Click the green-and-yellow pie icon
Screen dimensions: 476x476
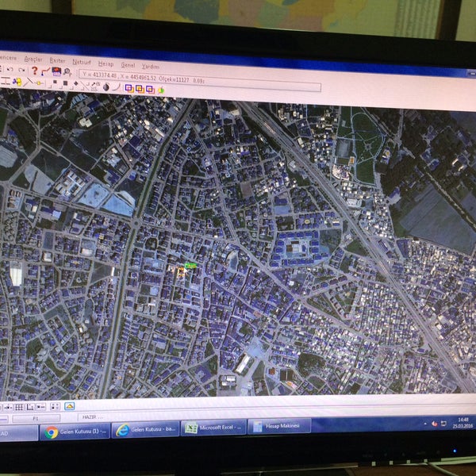click(x=161, y=90)
